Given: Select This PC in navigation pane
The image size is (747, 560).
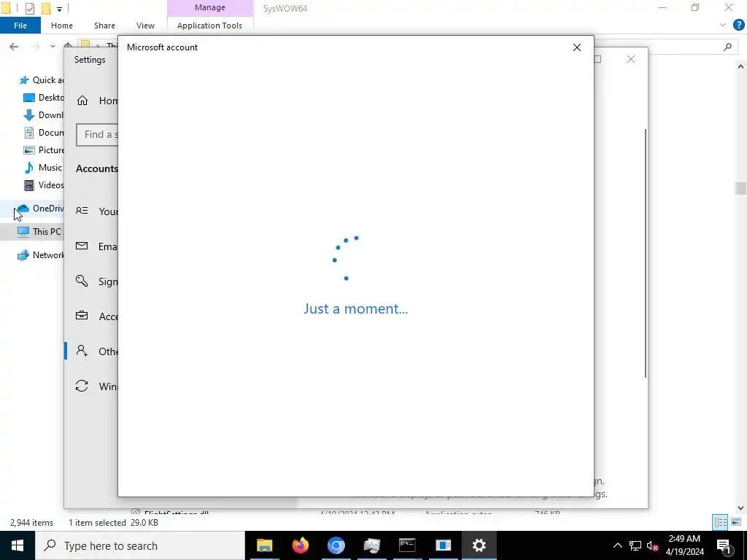Looking at the screenshot, I should click(39, 231).
